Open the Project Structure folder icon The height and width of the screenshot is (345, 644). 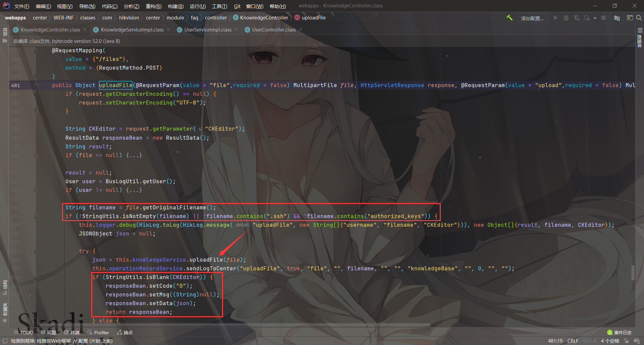tap(617, 18)
